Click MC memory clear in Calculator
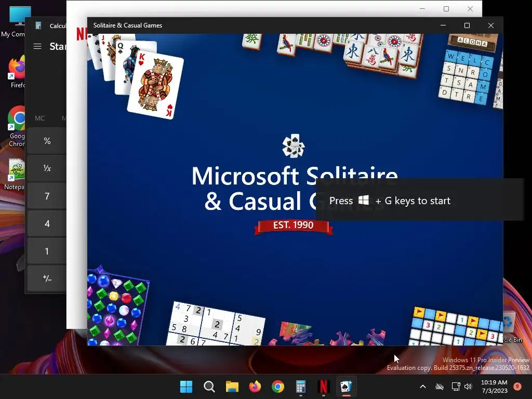 39,118
